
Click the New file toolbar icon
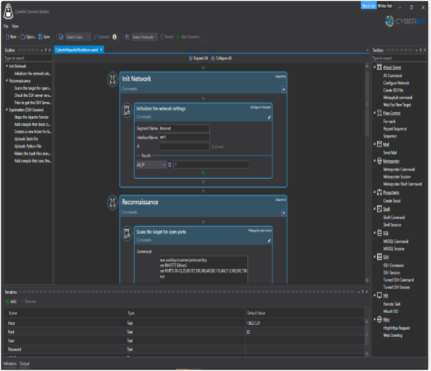tap(7, 37)
